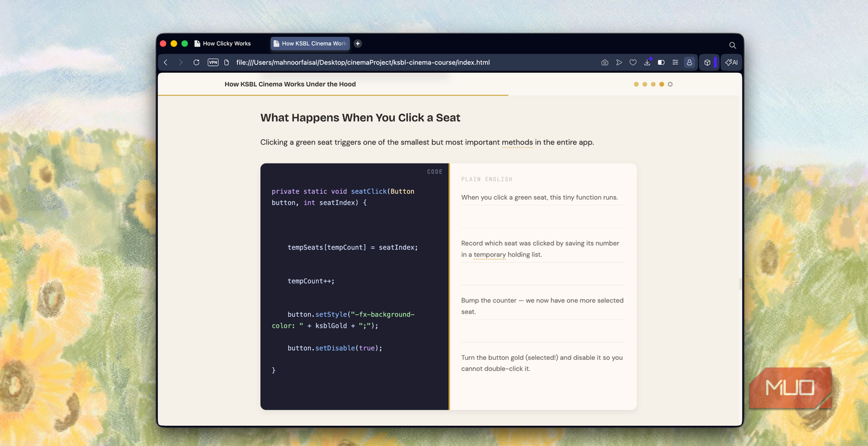This screenshot has height=446, width=868.
Task: Open a new tab with plus button
Action: tap(358, 43)
